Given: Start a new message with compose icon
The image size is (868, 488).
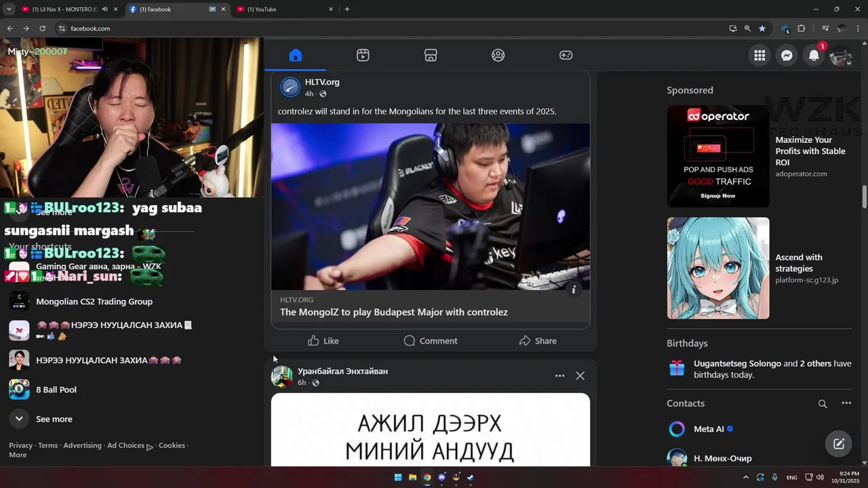Looking at the screenshot, I should (x=839, y=444).
